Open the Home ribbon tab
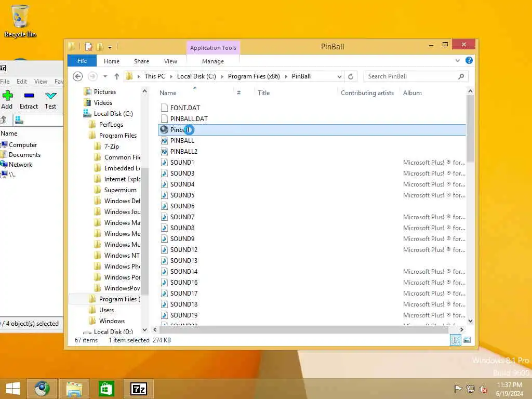 coord(112,61)
